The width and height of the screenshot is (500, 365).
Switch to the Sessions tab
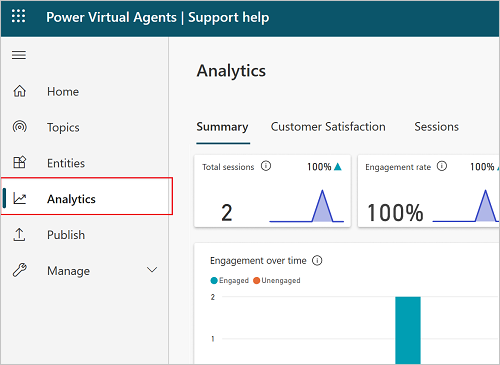tap(437, 127)
